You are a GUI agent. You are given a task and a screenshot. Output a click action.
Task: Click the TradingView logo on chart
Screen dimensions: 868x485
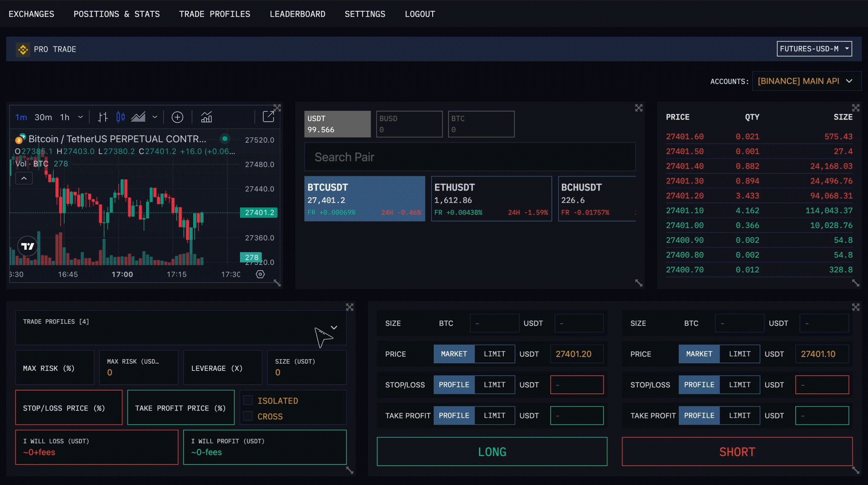pyautogui.click(x=28, y=246)
